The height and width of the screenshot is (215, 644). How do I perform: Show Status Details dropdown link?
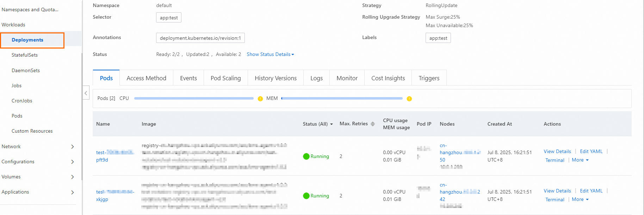[x=270, y=54]
